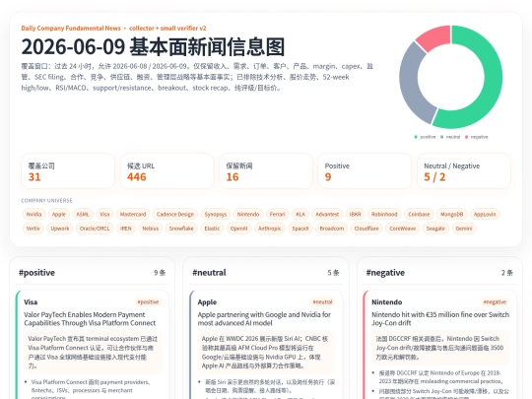This screenshot has width=532, height=399.
Task: Select the Cadence Design chip
Action: pyautogui.click(x=175, y=214)
